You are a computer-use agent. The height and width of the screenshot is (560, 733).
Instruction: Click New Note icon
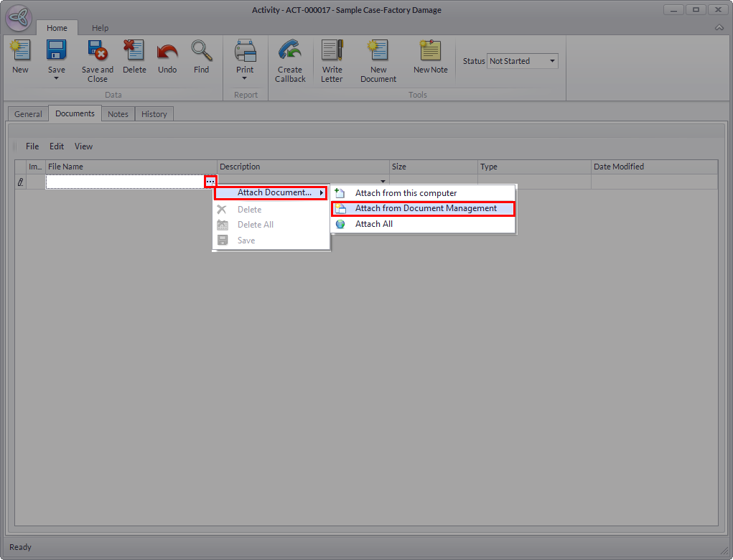click(x=430, y=51)
